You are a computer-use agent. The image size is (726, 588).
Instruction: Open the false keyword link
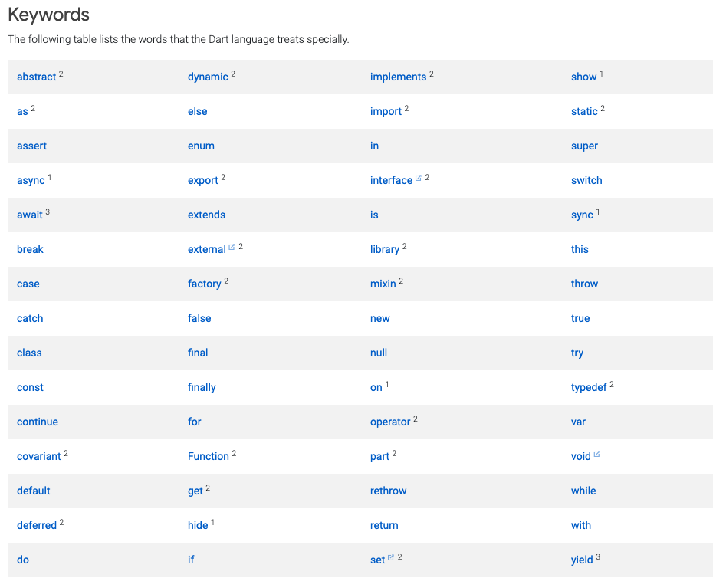point(199,319)
